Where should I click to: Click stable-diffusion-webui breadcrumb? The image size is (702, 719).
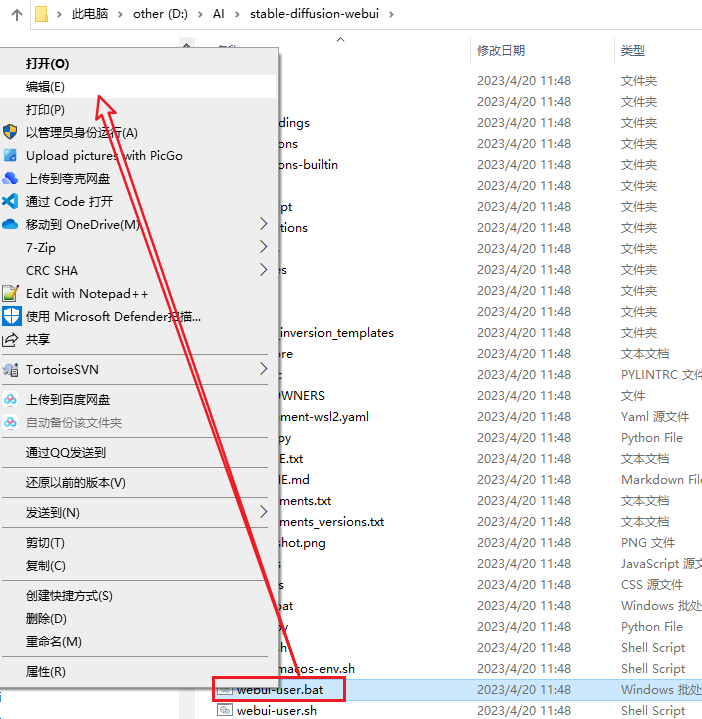[315, 14]
